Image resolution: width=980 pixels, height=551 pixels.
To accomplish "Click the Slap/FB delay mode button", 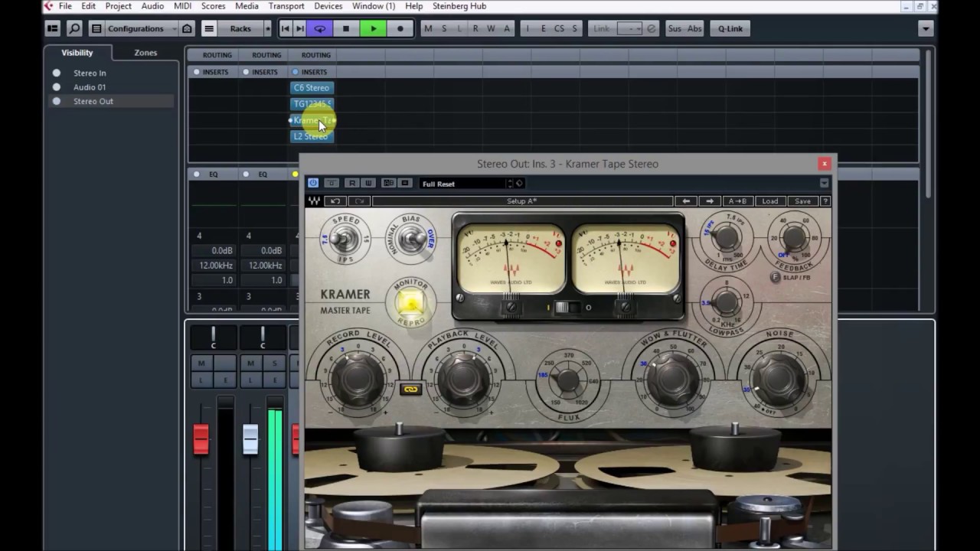I will click(776, 277).
